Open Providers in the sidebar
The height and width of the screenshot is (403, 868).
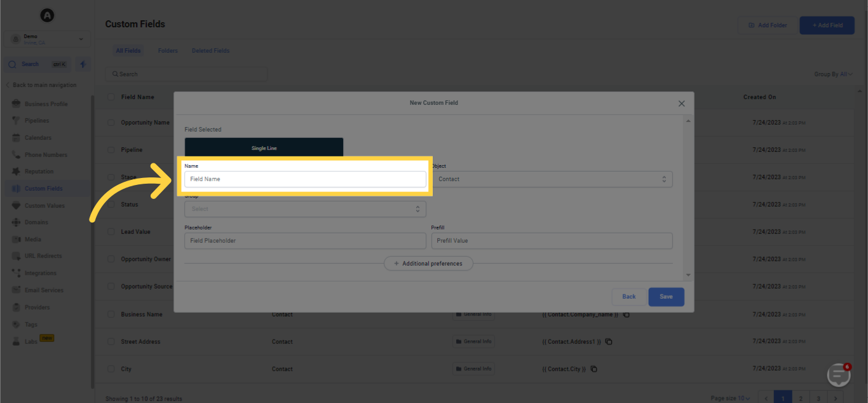[x=37, y=308]
